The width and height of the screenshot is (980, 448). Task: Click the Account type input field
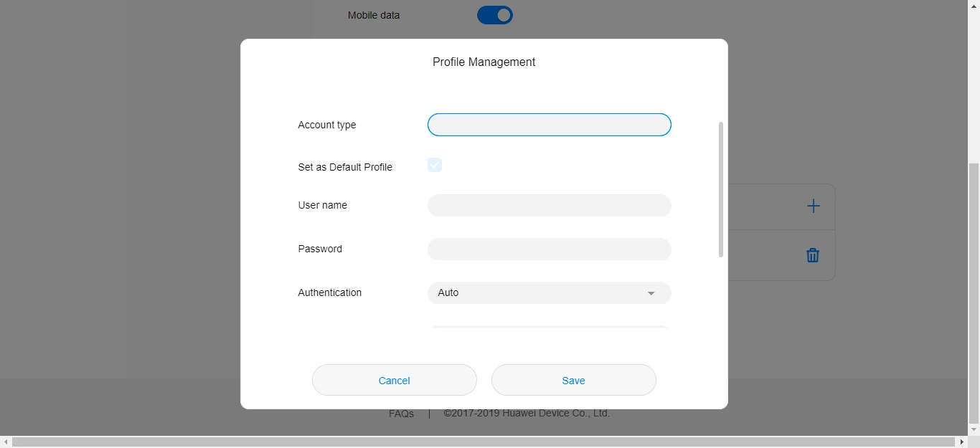(x=549, y=125)
